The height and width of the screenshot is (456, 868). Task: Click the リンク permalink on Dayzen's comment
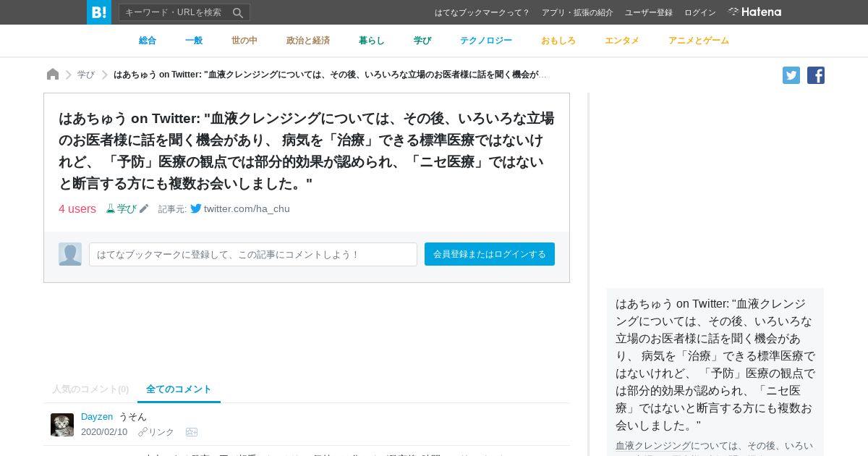point(156,432)
